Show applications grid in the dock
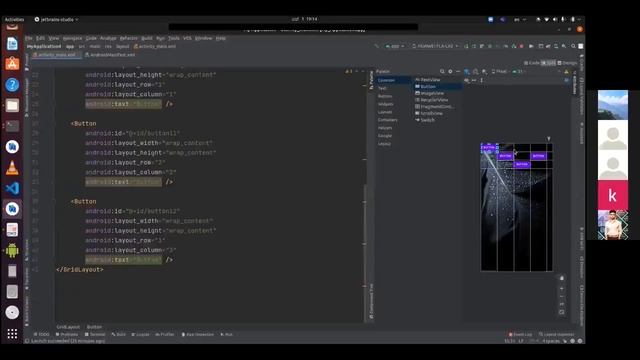This screenshot has height=360, width=640. 12,333
